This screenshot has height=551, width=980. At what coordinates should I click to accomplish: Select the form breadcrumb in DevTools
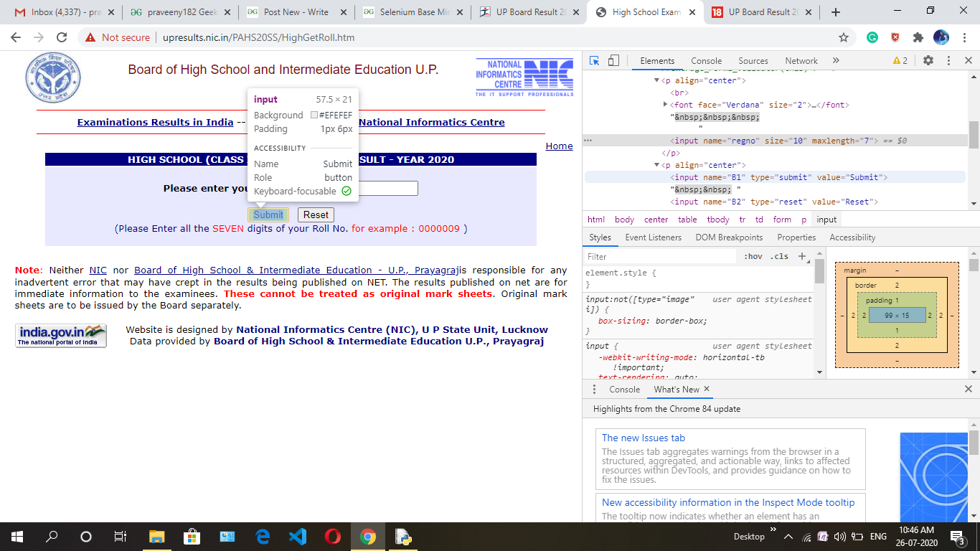(782, 220)
